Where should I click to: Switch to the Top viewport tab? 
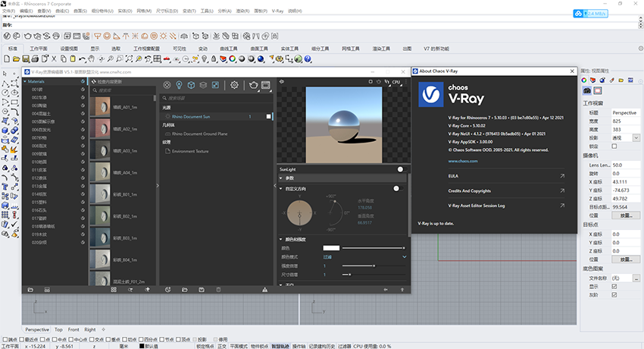tap(59, 330)
